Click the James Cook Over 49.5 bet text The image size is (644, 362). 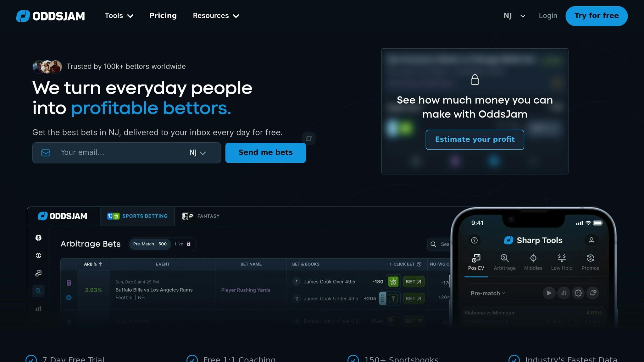pos(329,282)
